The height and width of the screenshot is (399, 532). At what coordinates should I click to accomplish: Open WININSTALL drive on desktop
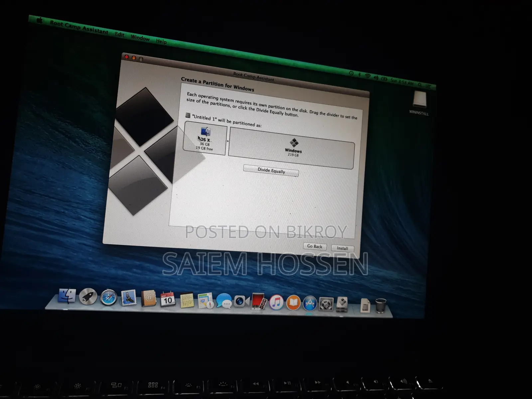click(x=419, y=102)
